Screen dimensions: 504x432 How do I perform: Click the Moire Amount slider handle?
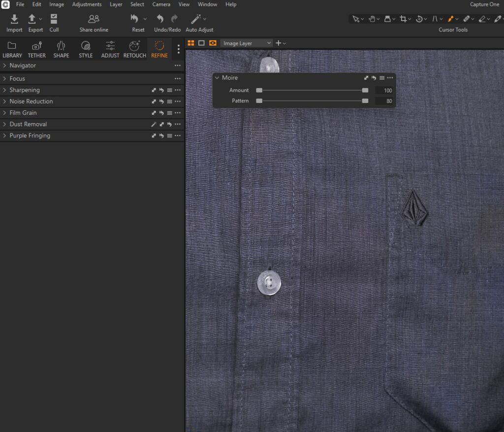(365, 91)
